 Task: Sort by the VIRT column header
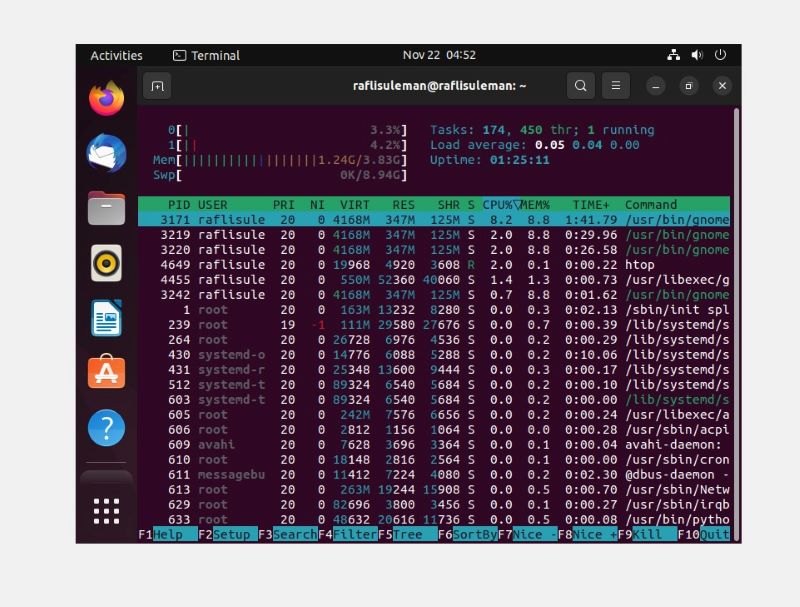(355, 205)
